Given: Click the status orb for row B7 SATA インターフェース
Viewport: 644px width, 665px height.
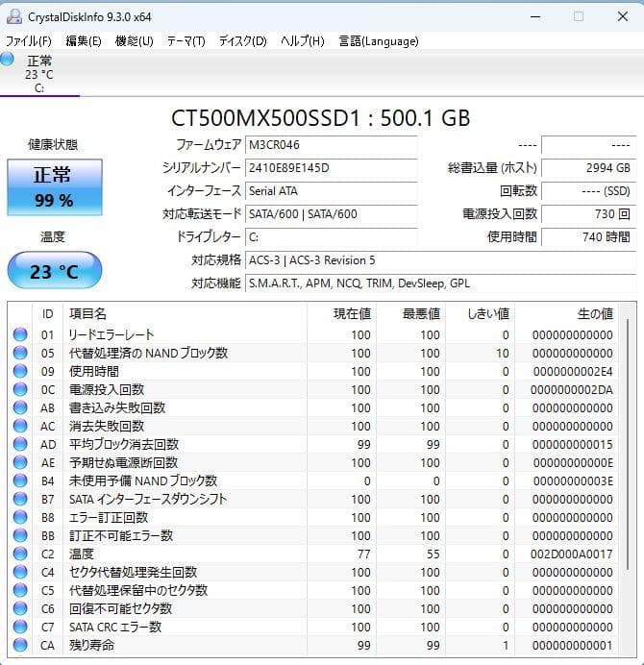Looking at the screenshot, I should [x=20, y=499].
